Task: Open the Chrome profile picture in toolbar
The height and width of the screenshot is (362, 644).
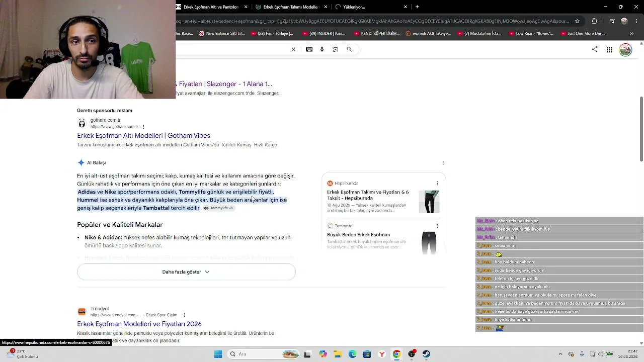Action: coord(624,21)
